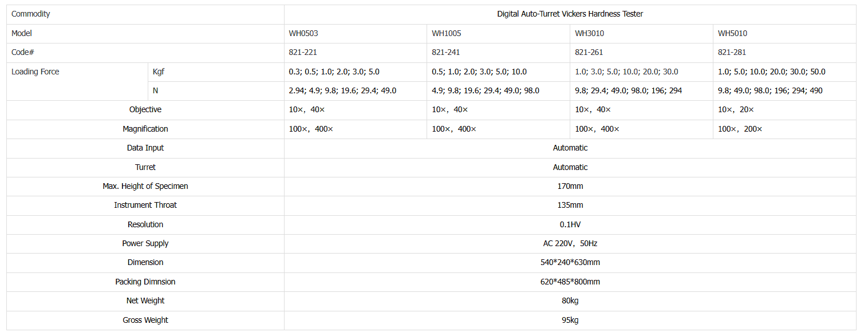Image resolution: width=868 pixels, height=336 pixels.
Task: Select the 10×, 20× objective value
Action: [x=736, y=110]
